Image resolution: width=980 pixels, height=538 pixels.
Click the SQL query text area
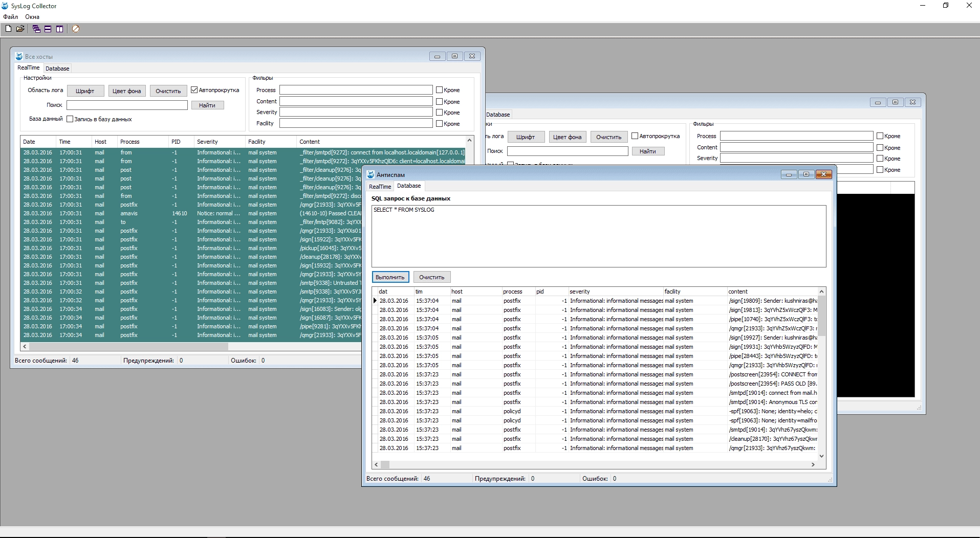point(599,236)
